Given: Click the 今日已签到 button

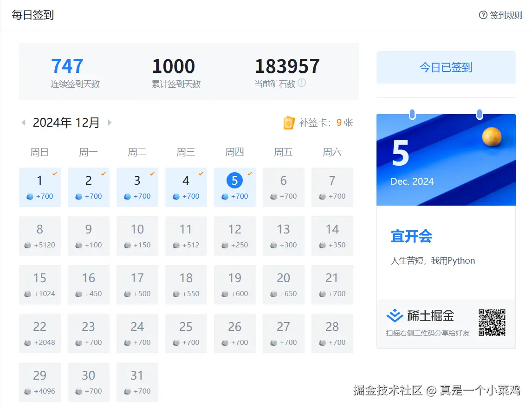Looking at the screenshot, I should tap(445, 67).
